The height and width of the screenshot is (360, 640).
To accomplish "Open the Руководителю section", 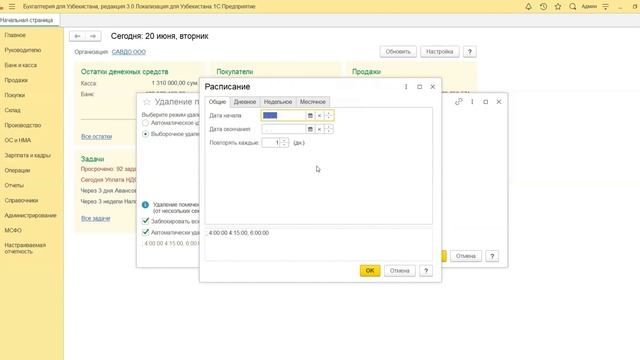I will pos(23,50).
